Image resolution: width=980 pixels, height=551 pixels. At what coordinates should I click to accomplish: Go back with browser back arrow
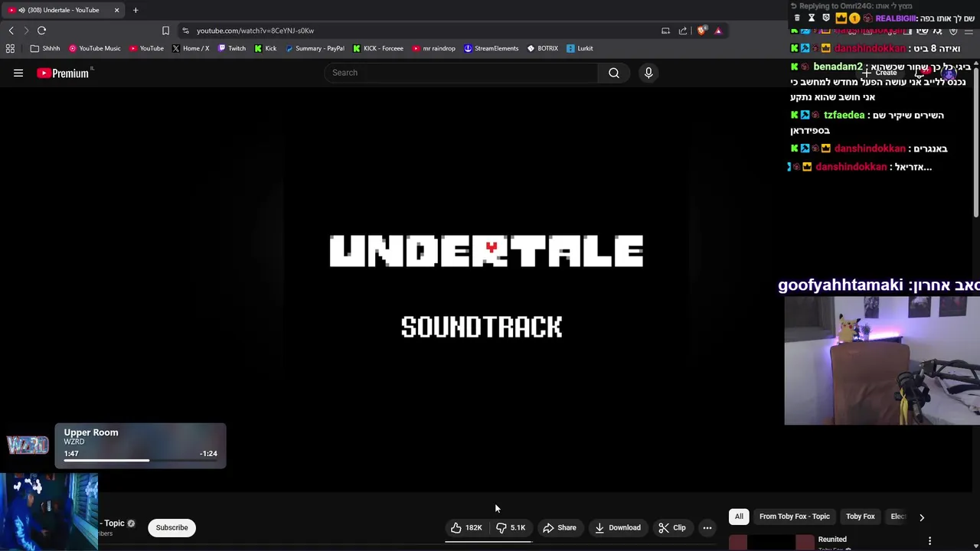[x=11, y=31]
